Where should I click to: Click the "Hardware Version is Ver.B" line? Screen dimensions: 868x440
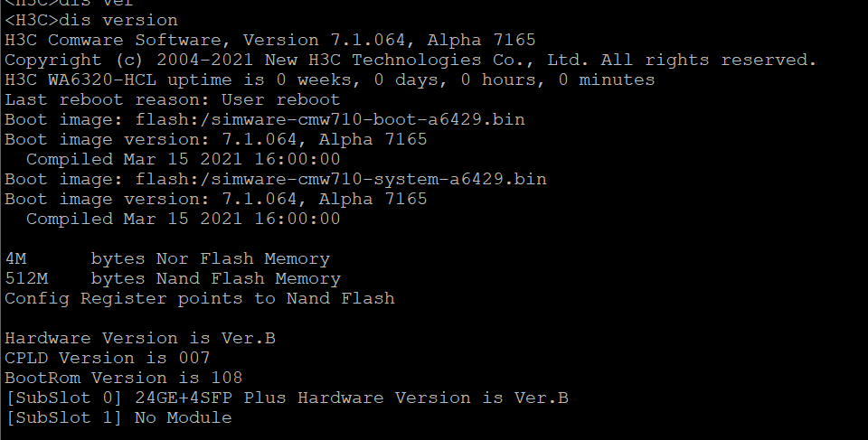pyautogui.click(x=140, y=338)
